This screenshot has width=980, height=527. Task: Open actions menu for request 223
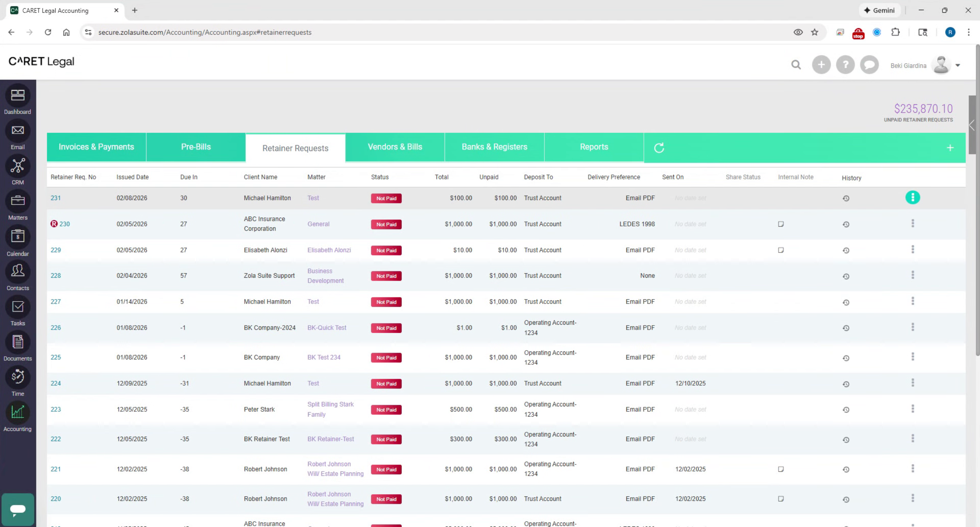[x=913, y=409]
